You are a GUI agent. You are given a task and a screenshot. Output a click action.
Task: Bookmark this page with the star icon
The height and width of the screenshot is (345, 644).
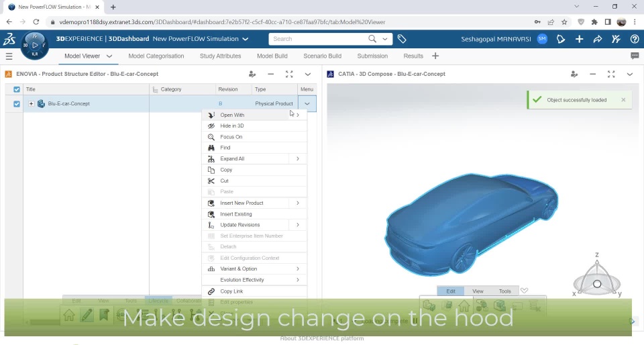point(564,21)
